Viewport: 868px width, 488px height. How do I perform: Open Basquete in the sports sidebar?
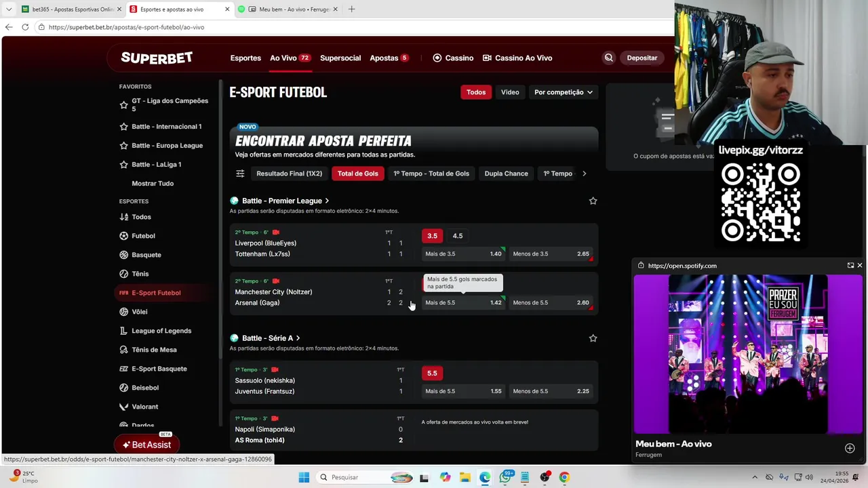146,255
